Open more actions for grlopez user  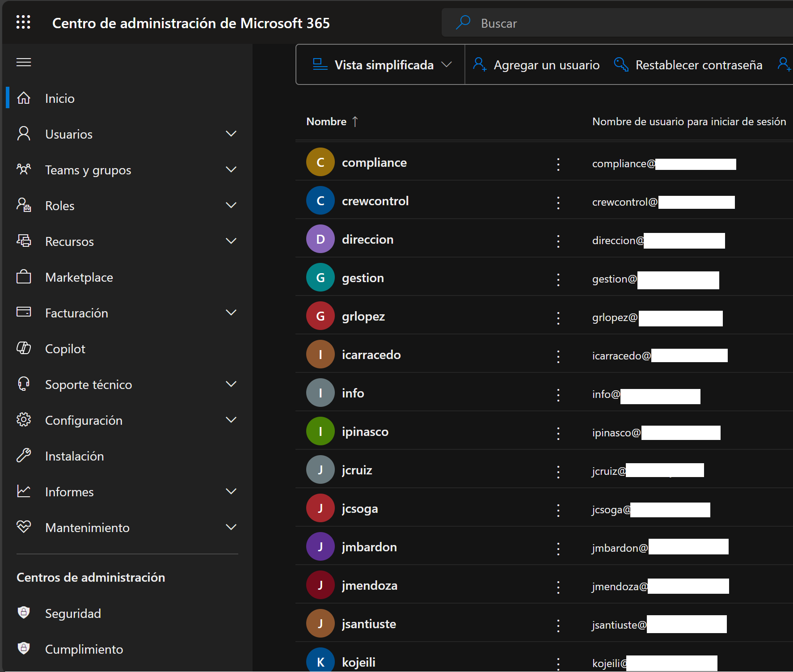558,318
